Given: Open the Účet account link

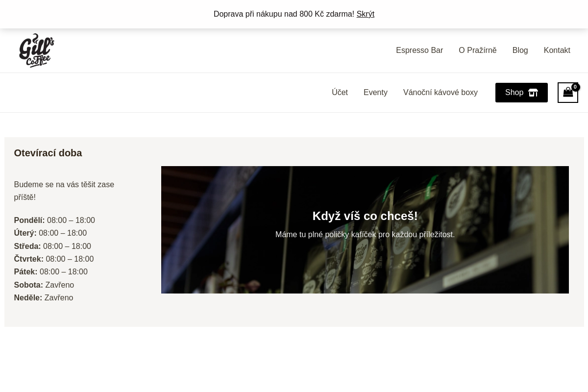Looking at the screenshot, I should coord(340,93).
